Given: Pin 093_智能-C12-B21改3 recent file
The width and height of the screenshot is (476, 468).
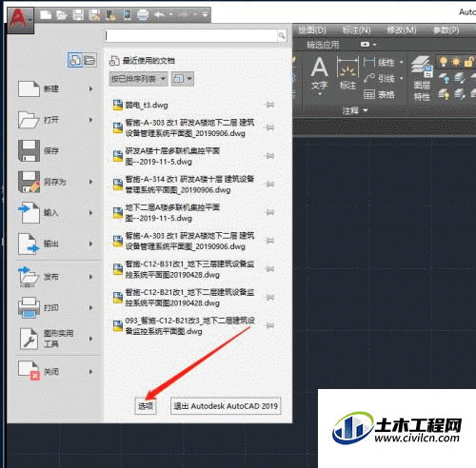Looking at the screenshot, I should click(x=269, y=325).
